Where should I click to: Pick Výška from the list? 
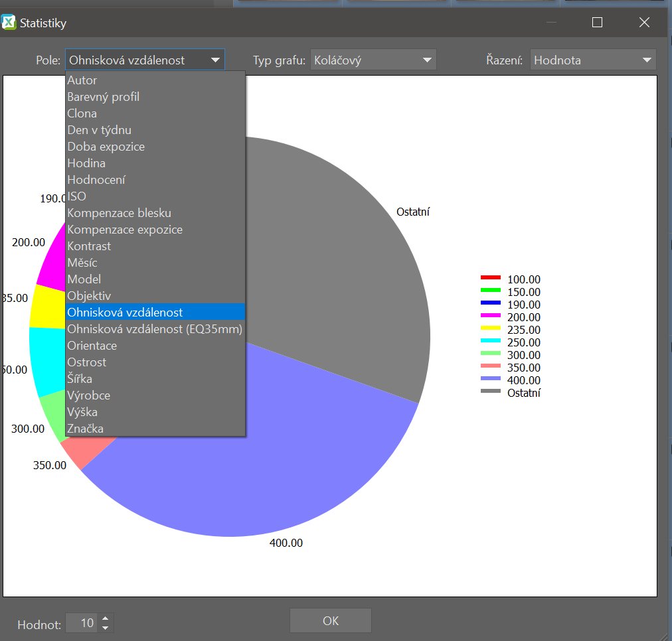click(155, 412)
